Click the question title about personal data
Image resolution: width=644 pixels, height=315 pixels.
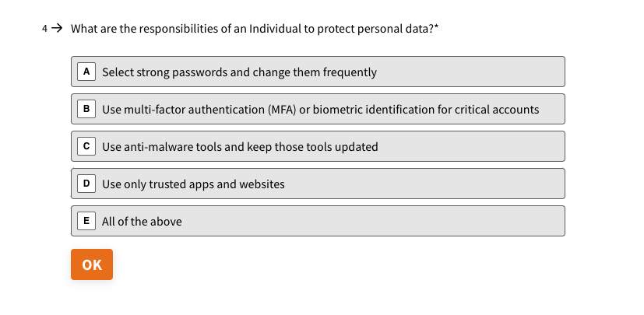(252, 29)
